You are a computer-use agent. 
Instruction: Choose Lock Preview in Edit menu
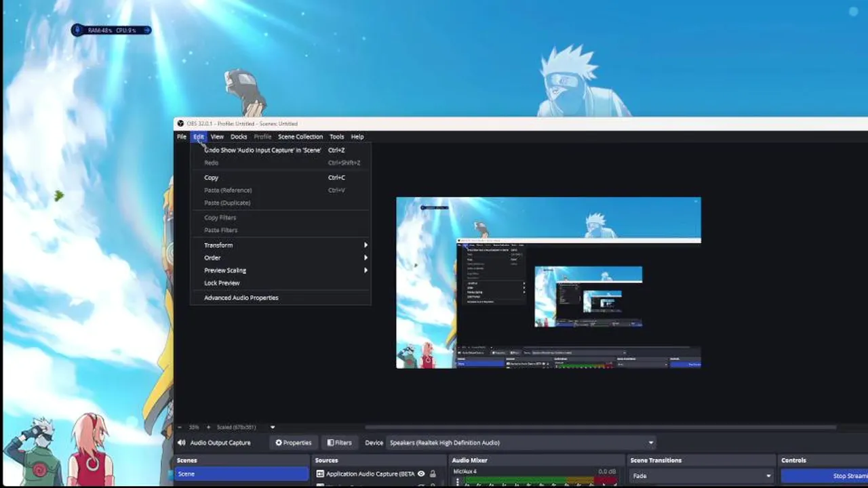pyautogui.click(x=280, y=283)
